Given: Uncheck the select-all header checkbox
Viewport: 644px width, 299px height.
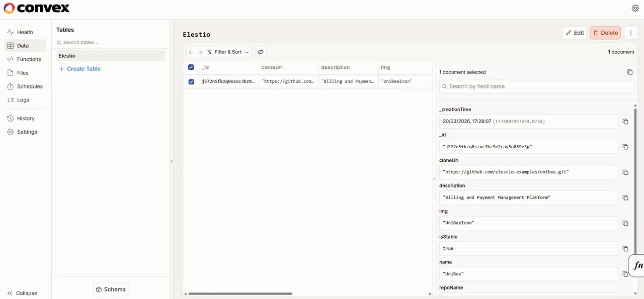Looking at the screenshot, I should [x=191, y=67].
